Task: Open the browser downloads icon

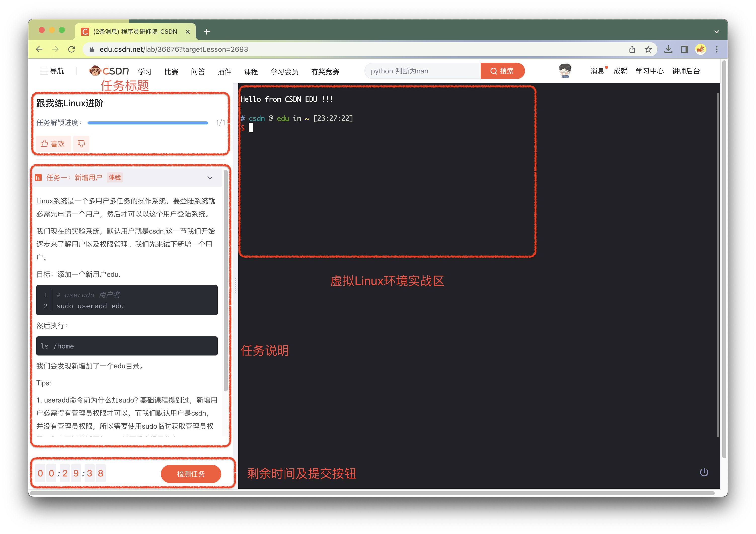Action: pos(668,49)
